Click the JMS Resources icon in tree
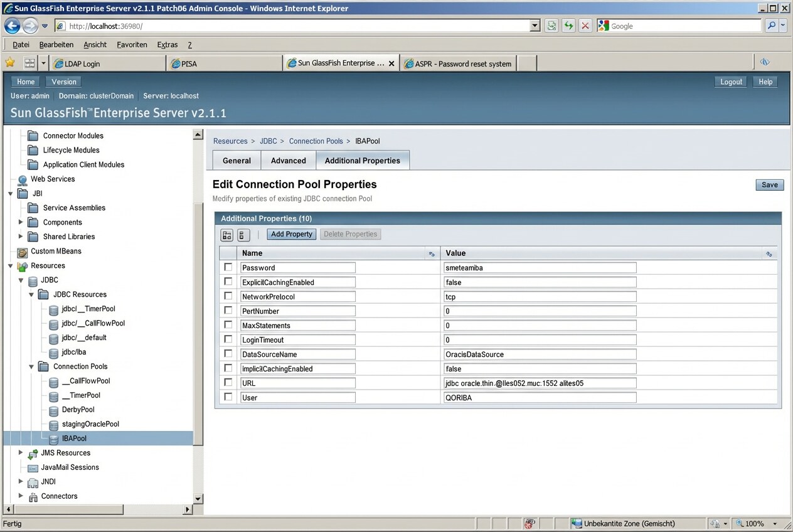 (33, 454)
